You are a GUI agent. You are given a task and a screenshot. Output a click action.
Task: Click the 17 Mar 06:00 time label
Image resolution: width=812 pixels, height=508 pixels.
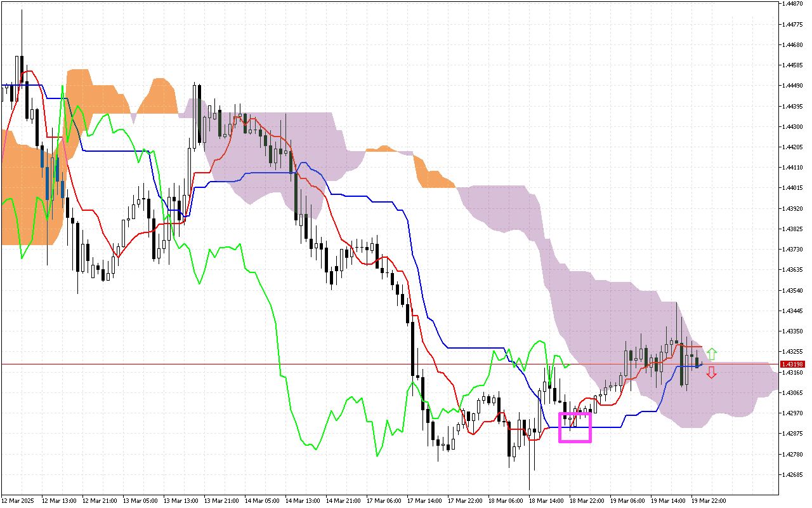click(383, 501)
